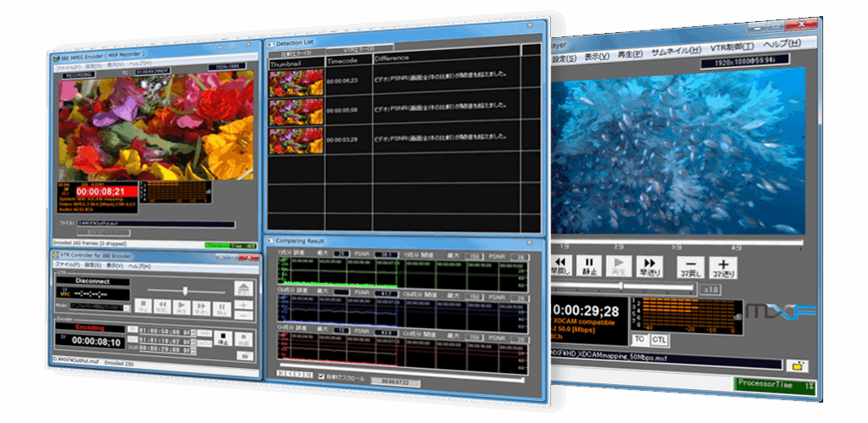Click the OUT timecode spinner arrows
Image resolution: width=868 pixels, height=423 pixels.
193,338
